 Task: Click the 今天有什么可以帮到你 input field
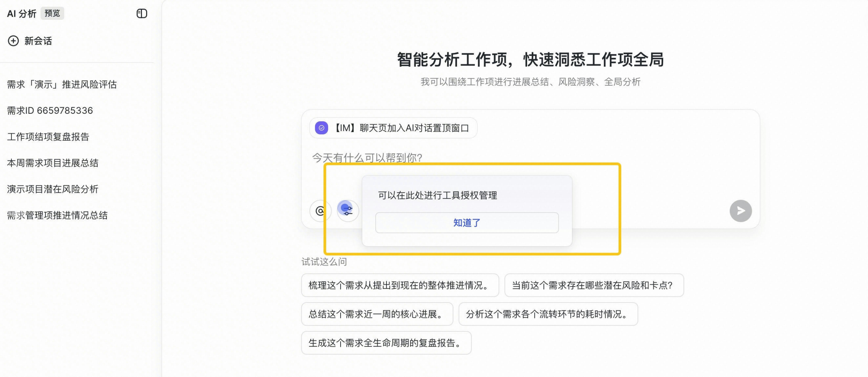(x=367, y=157)
